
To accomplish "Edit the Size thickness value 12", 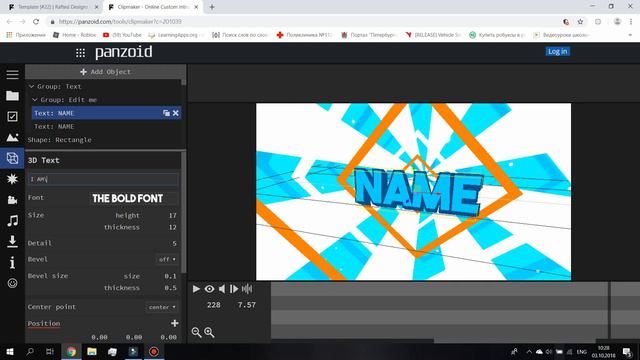I will 172,227.
